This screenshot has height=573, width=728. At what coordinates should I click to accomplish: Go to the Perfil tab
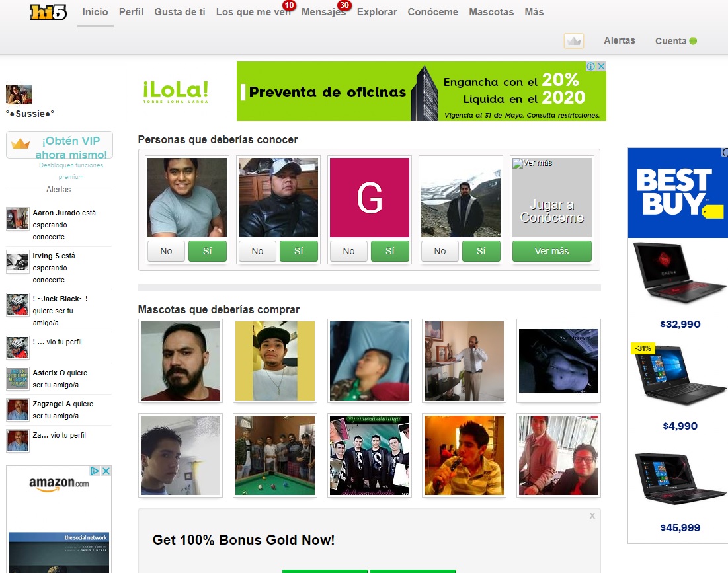[131, 12]
